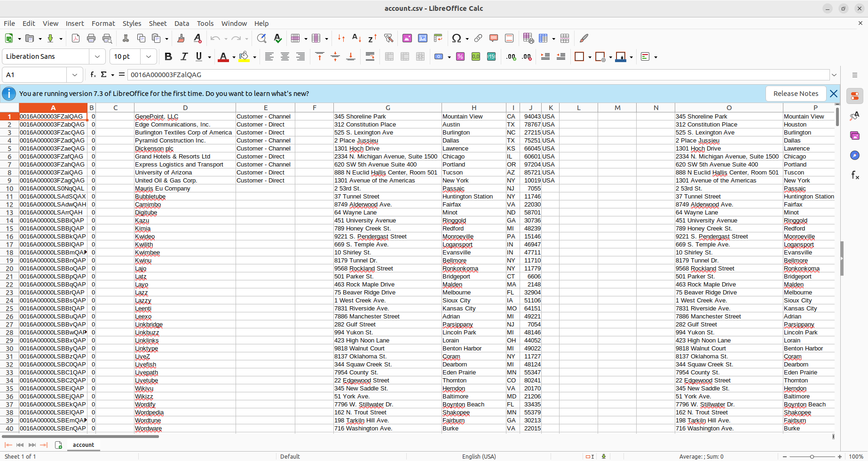Apply the yellow highlighting color
Screen dimensions: 868x461
244,57
